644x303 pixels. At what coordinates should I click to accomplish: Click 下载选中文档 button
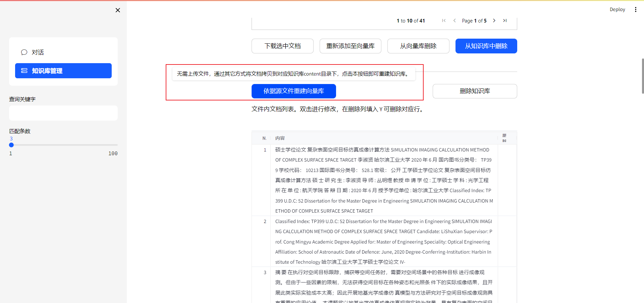point(282,46)
